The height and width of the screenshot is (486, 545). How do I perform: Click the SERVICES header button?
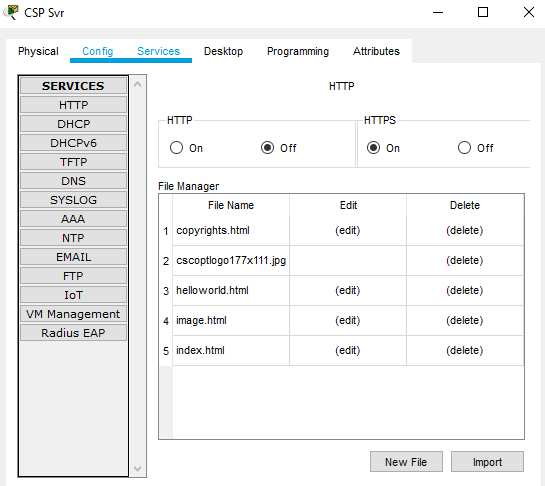[73, 86]
